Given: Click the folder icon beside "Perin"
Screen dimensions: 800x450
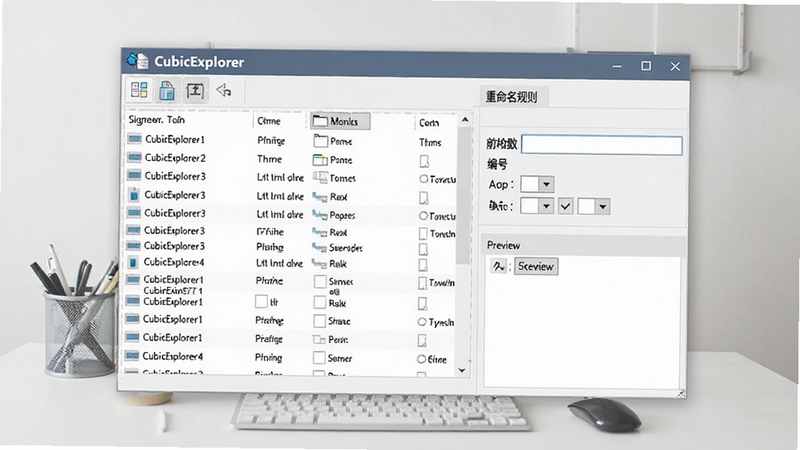Looking at the screenshot, I should click(x=319, y=339).
